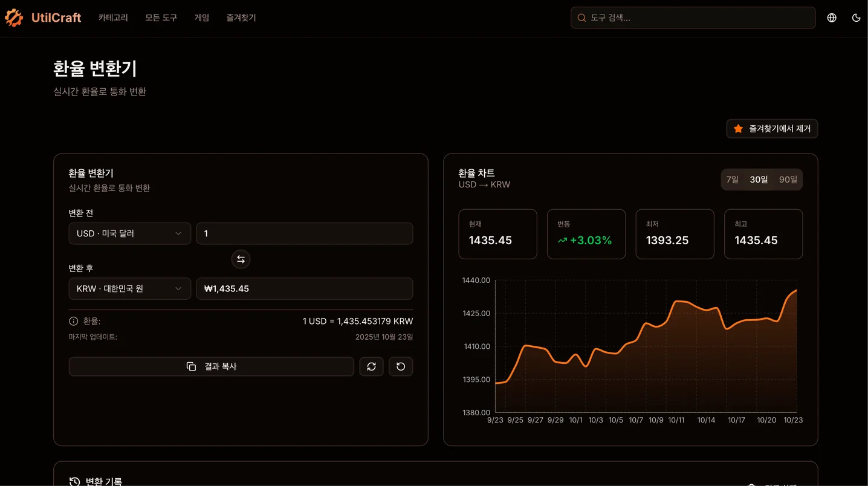The width and height of the screenshot is (868, 486).
Task: Click the 결과 복사 button
Action: pos(211,366)
